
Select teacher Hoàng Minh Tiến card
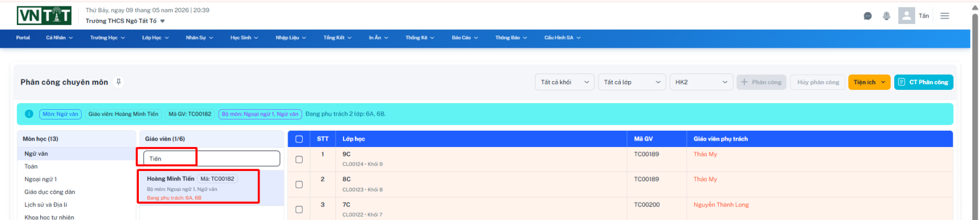(211, 188)
